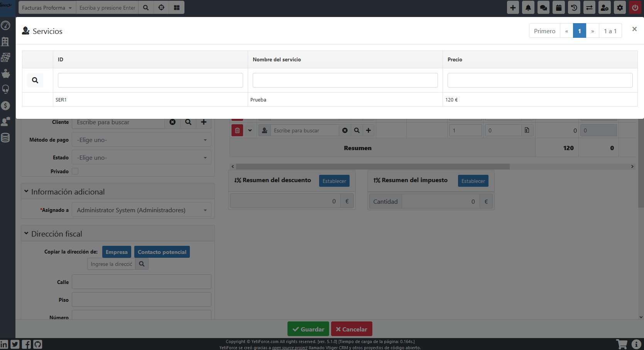Click the quick create plus icon
Screen dimensions: 644x350
[513, 8]
